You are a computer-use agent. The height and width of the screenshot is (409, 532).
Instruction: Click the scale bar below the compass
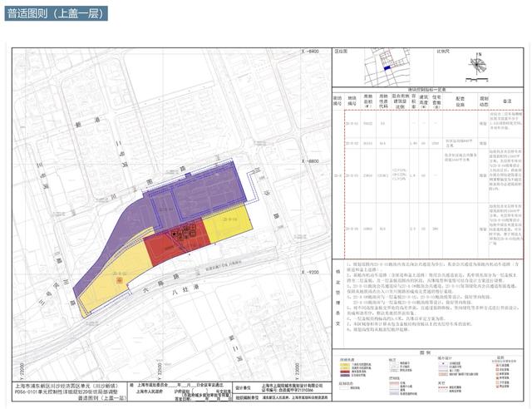[x=474, y=81]
